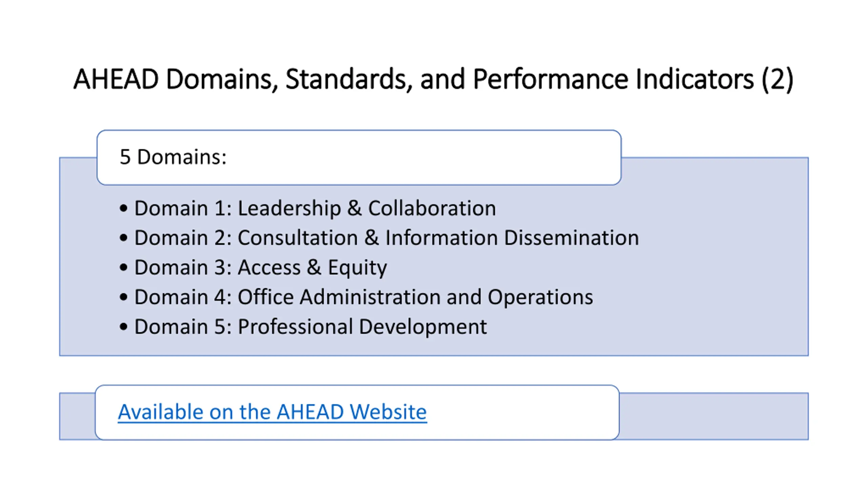Click the blue bar left of link box
The height and width of the screenshot is (488, 868).
[77, 416]
